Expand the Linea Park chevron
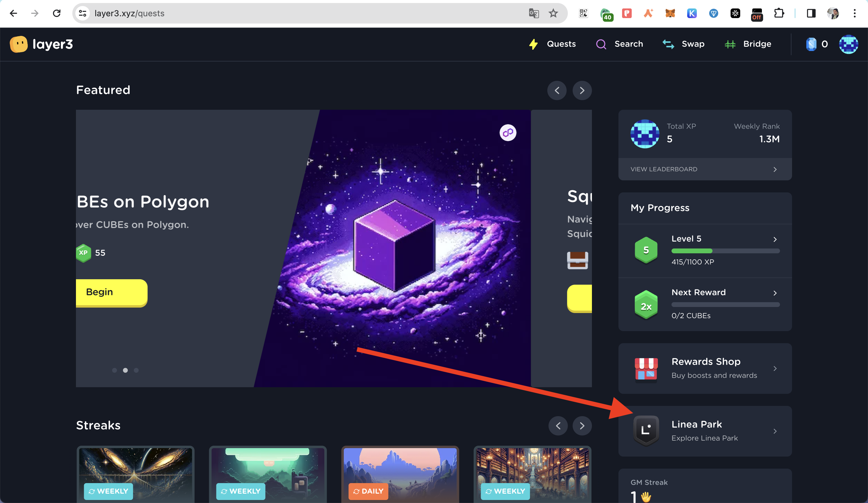Screen dimensions: 868x503 tap(775, 431)
